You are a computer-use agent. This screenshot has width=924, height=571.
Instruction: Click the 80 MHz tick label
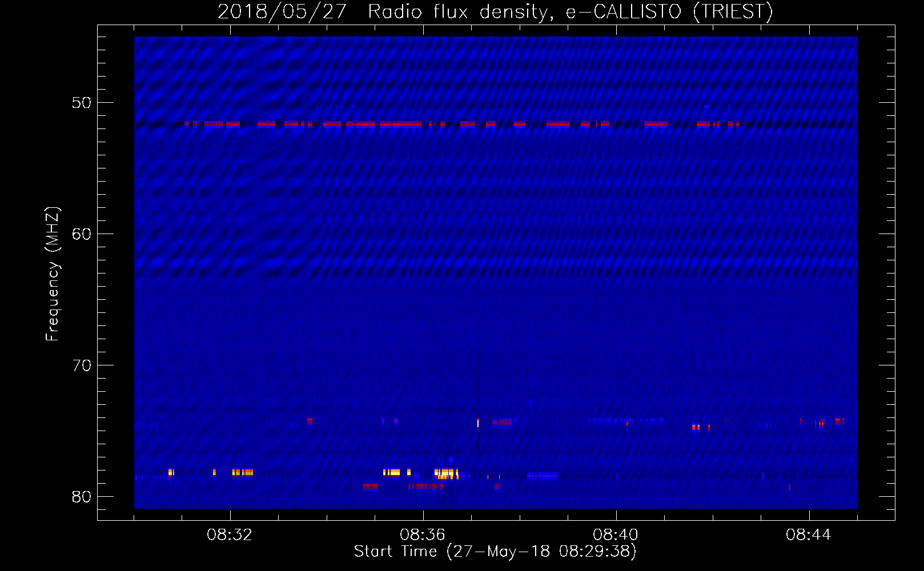(82, 497)
